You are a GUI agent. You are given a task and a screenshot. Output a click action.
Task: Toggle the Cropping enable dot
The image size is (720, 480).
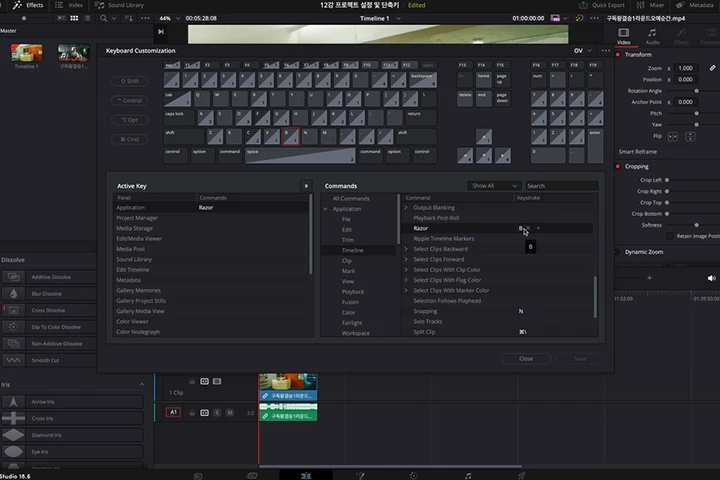(x=618, y=166)
